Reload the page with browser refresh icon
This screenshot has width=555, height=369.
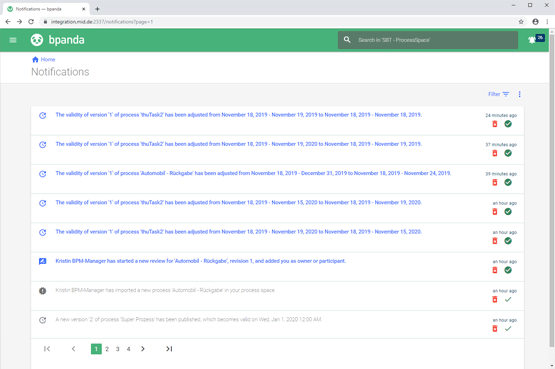pos(31,22)
